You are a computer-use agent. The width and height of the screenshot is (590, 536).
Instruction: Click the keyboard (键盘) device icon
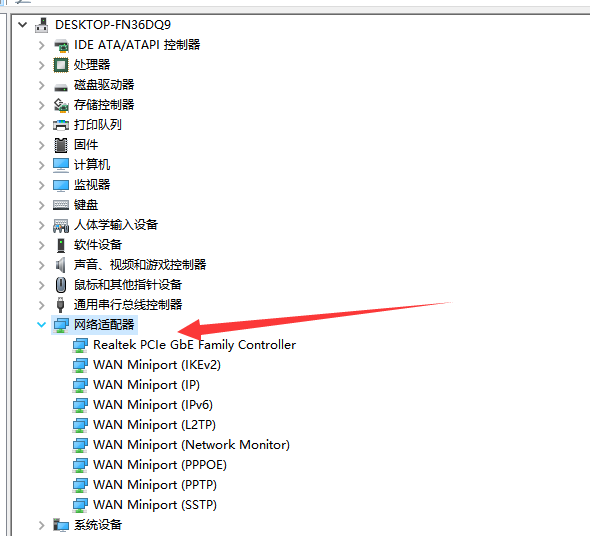61,205
